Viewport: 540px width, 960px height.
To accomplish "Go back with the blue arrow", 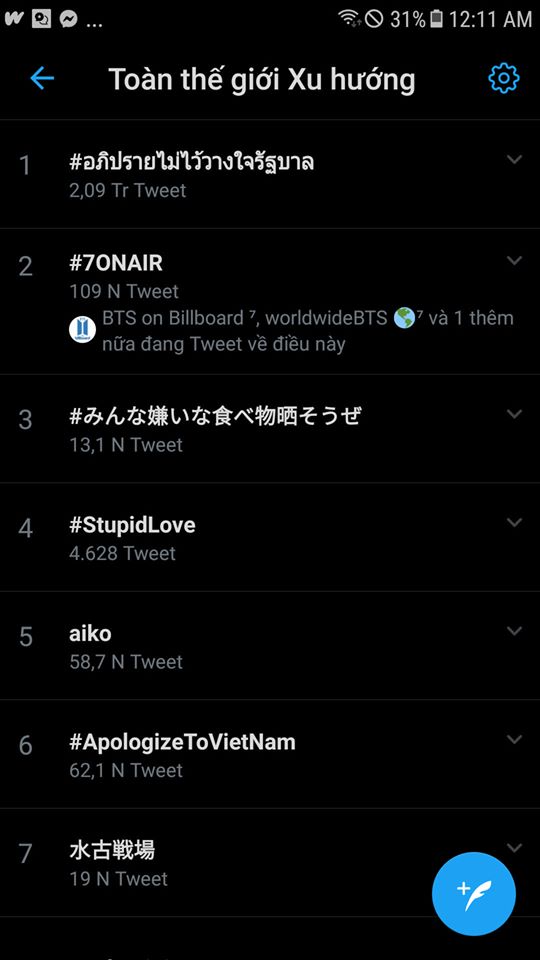I will (42, 78).
